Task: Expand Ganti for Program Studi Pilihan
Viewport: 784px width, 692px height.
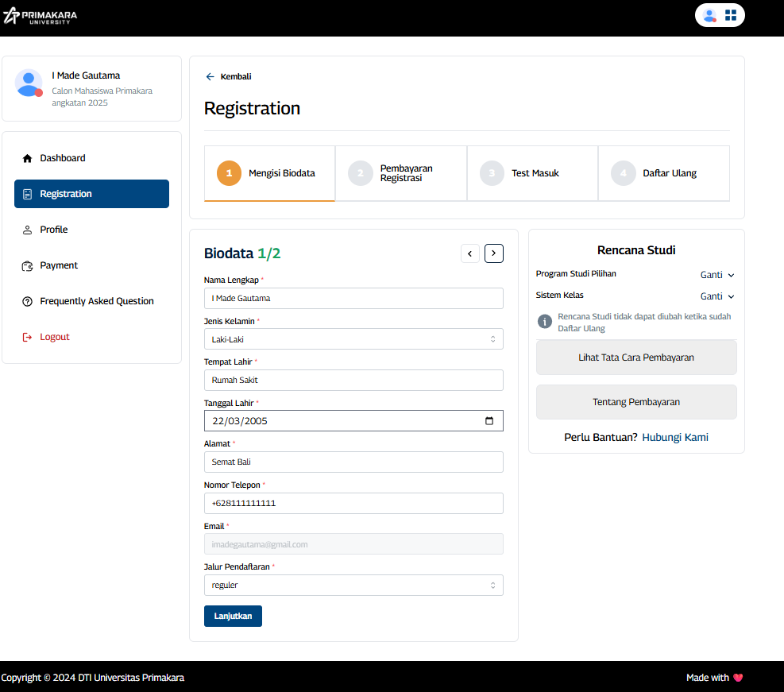Action: coord(717,275)
